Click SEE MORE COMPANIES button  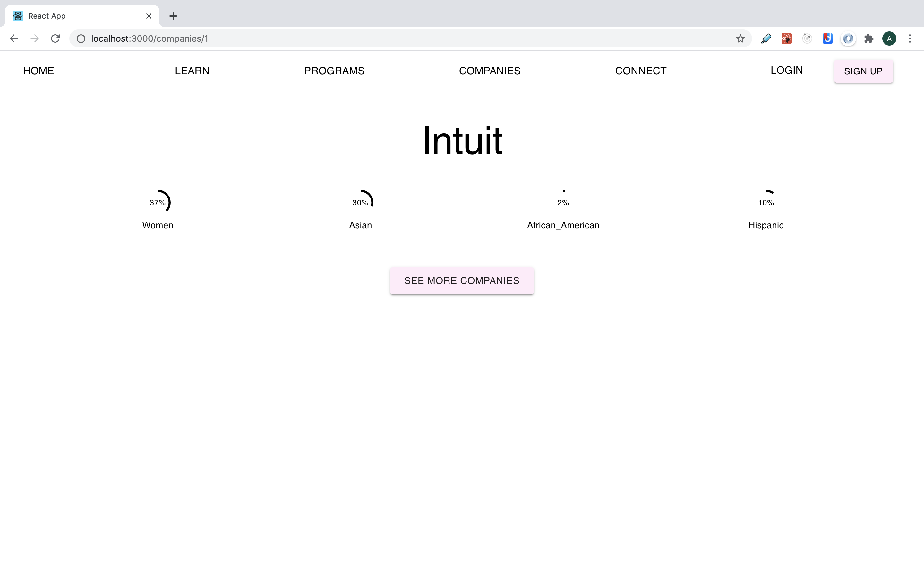[x=462, y=281]
